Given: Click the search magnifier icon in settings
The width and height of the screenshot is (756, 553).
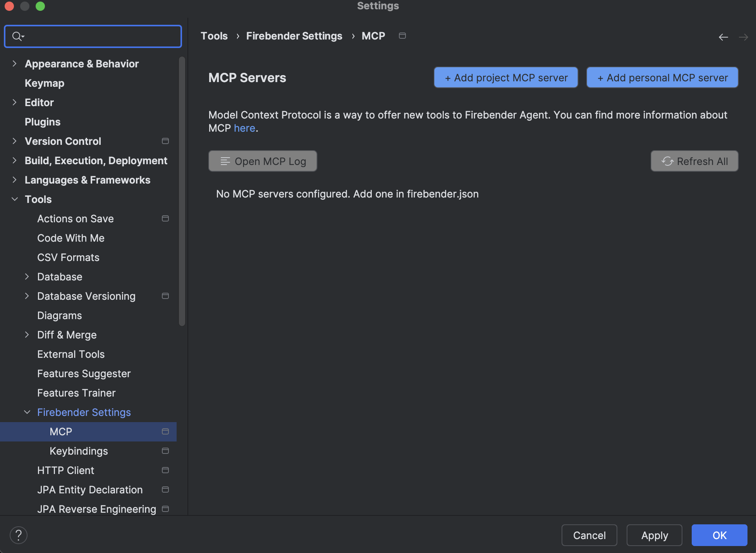Looking at the screenshot, I should (18, 36).
